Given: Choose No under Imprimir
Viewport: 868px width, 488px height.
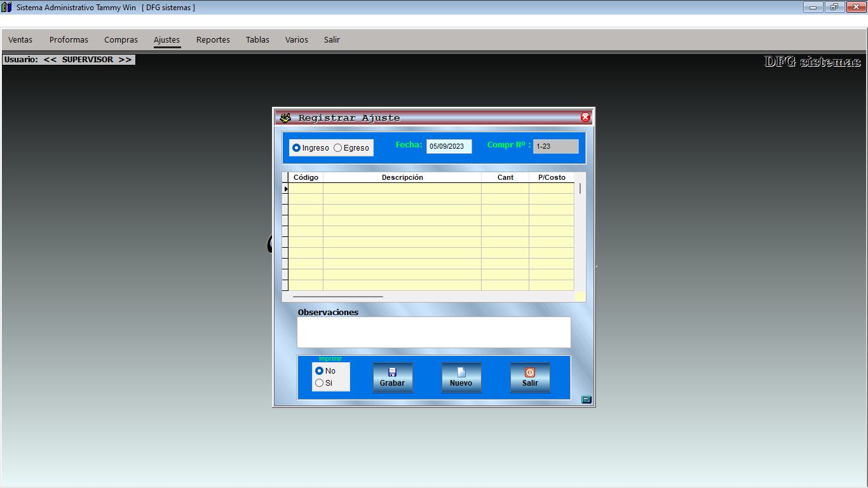Looking at the screenshot, I should tap(325, 371).
